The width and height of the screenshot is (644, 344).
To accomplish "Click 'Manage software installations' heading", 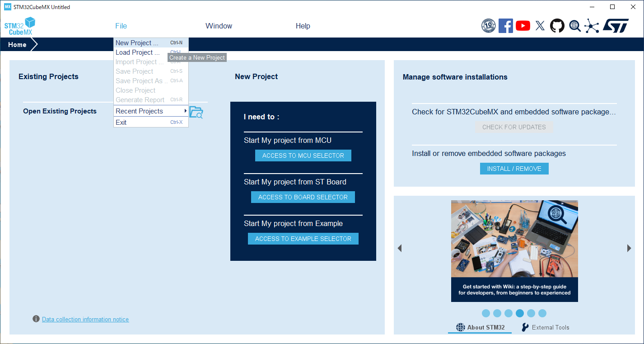I will pos(455,77).
